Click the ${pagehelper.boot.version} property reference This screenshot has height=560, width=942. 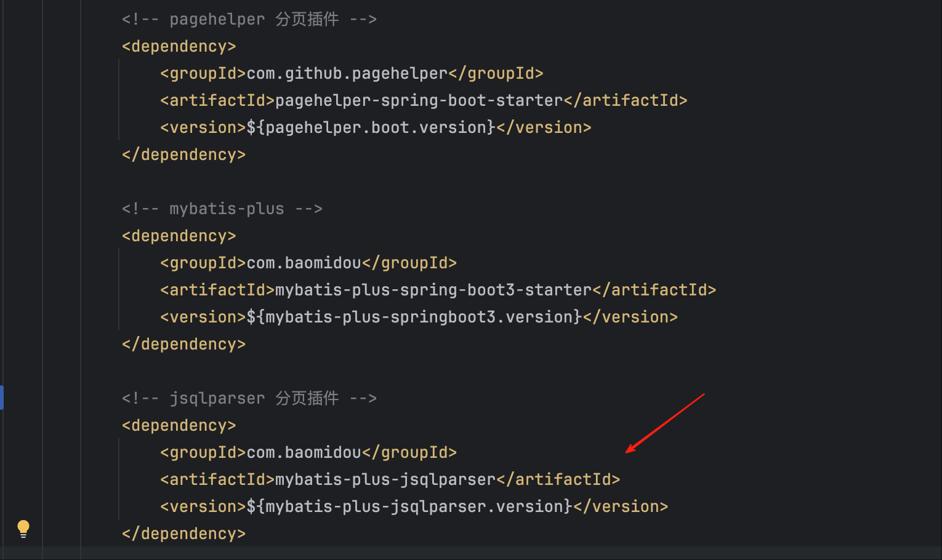pos(371,128)
